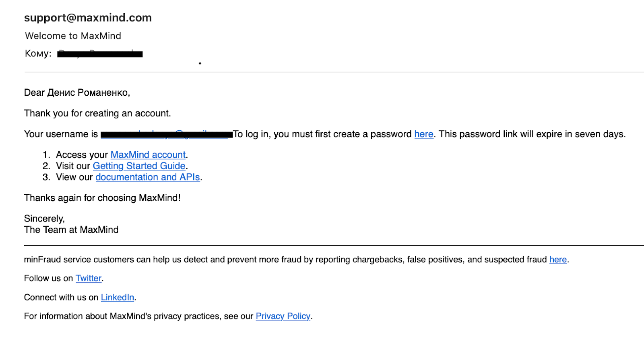This screenshot has width=644, height=339.
Task: Click "here" link for reporting minFraud chargebacks
Action: pos(558,260)
